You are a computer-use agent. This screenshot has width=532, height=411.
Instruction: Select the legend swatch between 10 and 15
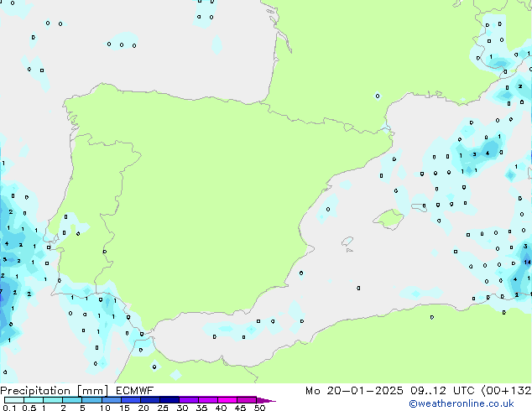[112, 400]
